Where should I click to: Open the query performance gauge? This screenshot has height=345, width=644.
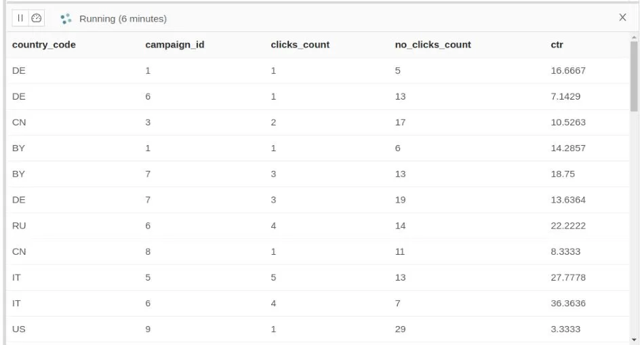coord(37,18)
